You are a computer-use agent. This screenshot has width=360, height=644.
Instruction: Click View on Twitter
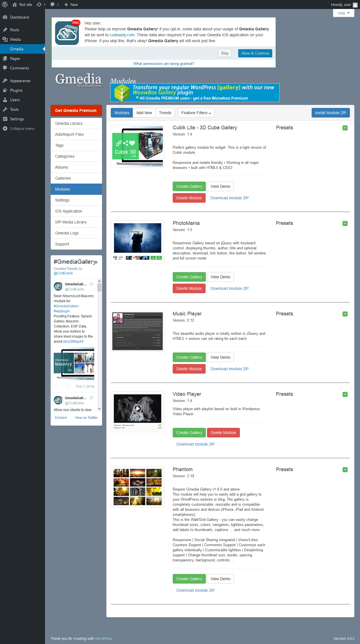tap(86, 418)
